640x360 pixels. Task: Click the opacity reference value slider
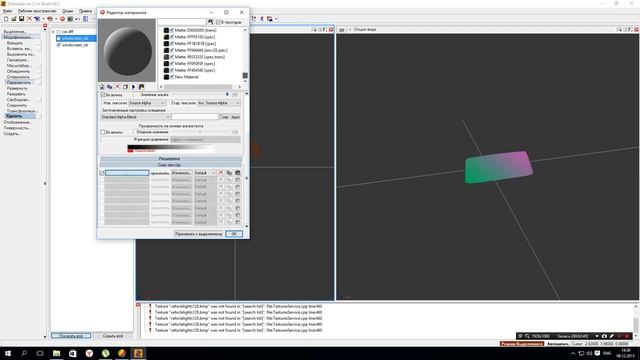point(200,132)
